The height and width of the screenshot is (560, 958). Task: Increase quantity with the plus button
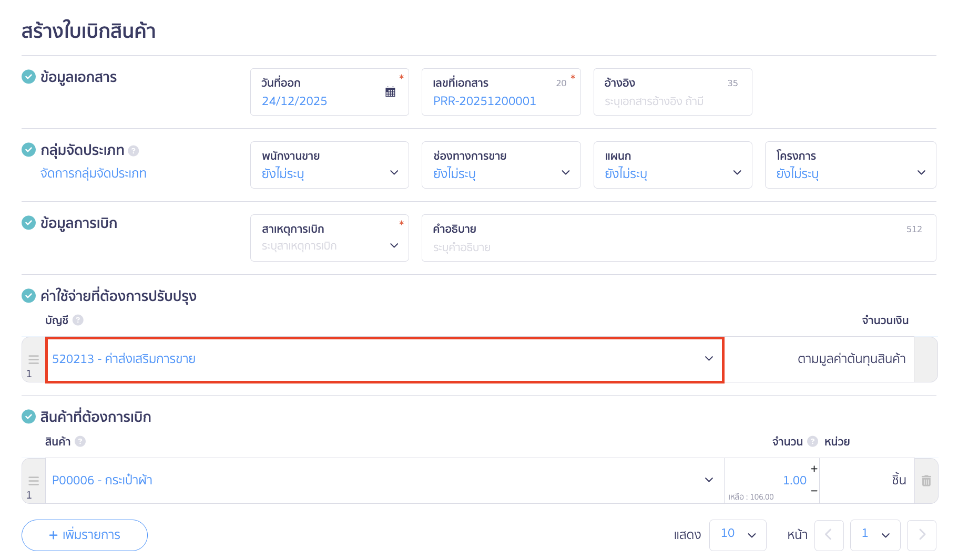[x=814, y=469]
